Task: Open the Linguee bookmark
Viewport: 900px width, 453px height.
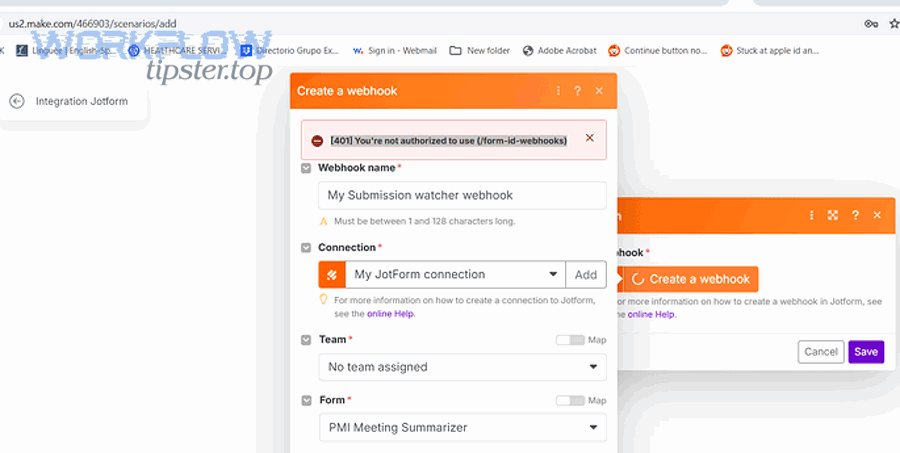Action: [64, 51]
